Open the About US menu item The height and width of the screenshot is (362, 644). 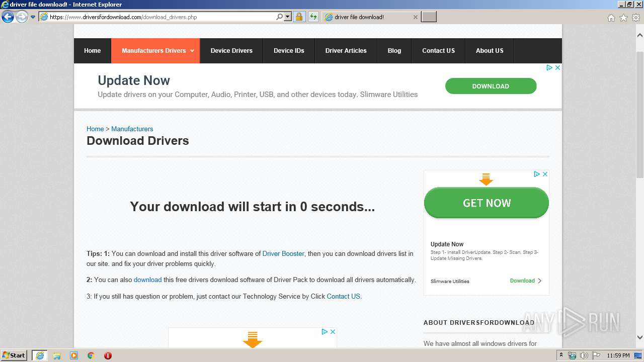click(x=490, y=51)
